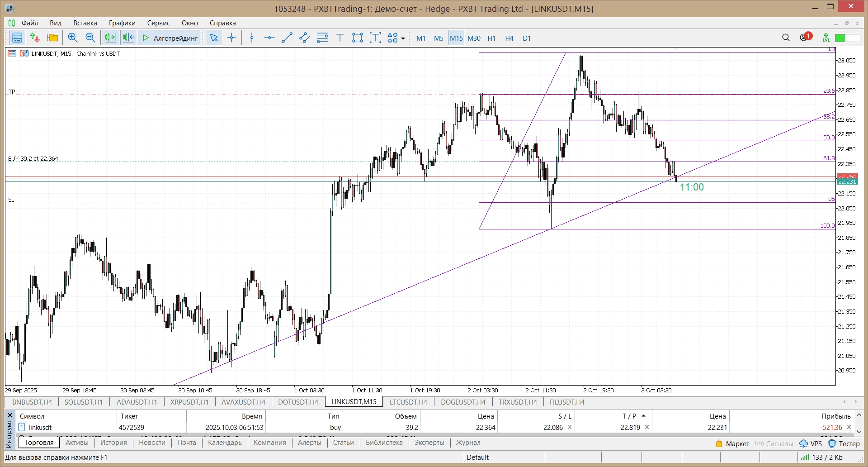Image resolution: width=868 pixels, height=467 pixels.
Task: Toggle the Алготрейдинг button
Action: tap(170, 38)
